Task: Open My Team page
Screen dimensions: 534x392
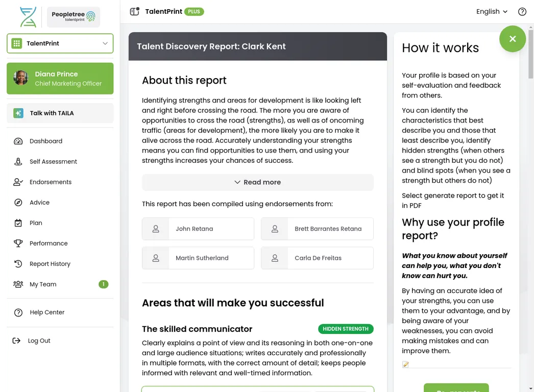Action: 43,284
